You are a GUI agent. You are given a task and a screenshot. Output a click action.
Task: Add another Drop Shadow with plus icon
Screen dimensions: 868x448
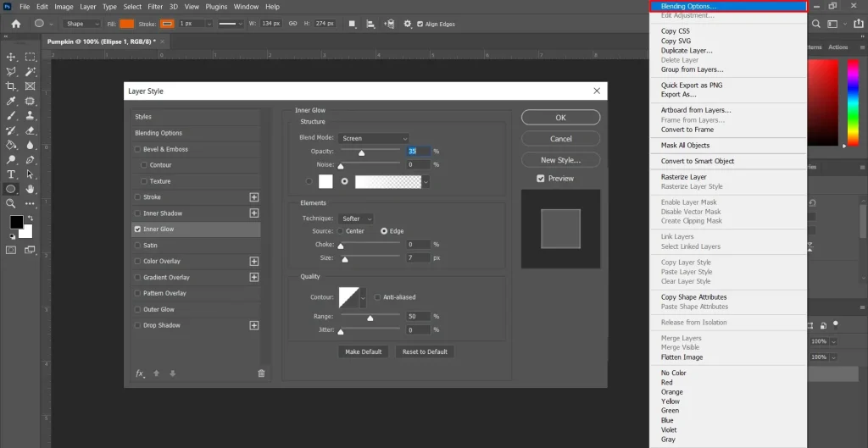coord(254,325)
